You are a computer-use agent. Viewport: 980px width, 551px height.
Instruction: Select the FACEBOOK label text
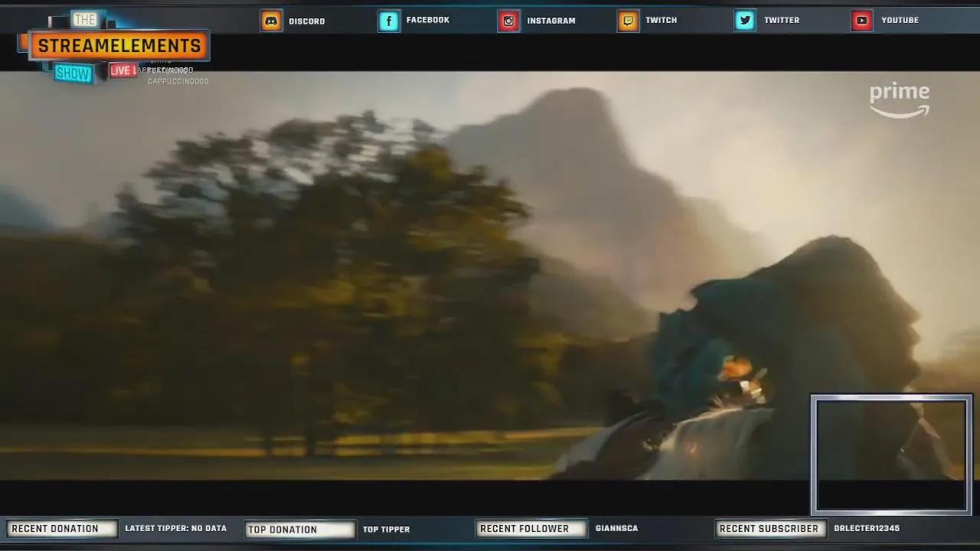pos(428,20)
